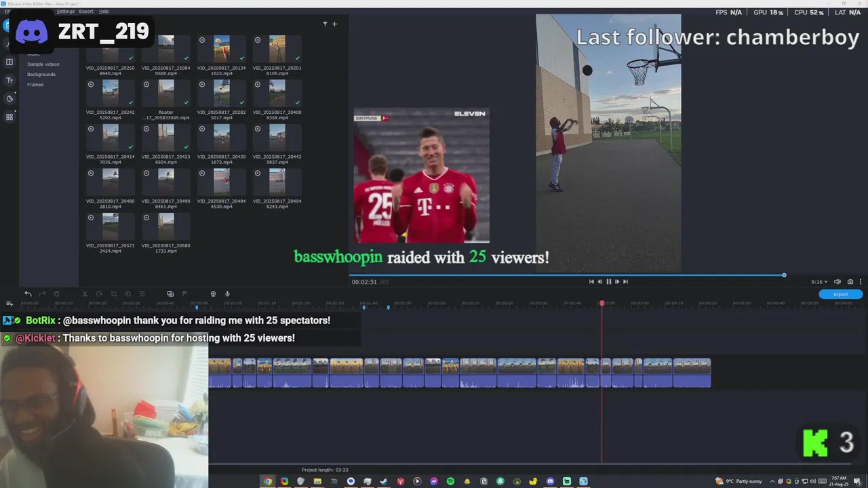The width and height of the screenshot is (868, 488).
Task: Add a marker with the flag icon
Action: point(184,293)
